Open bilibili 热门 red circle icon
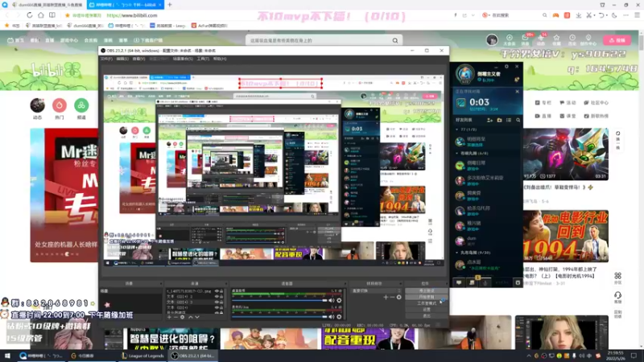 click(x=60, y=105)
